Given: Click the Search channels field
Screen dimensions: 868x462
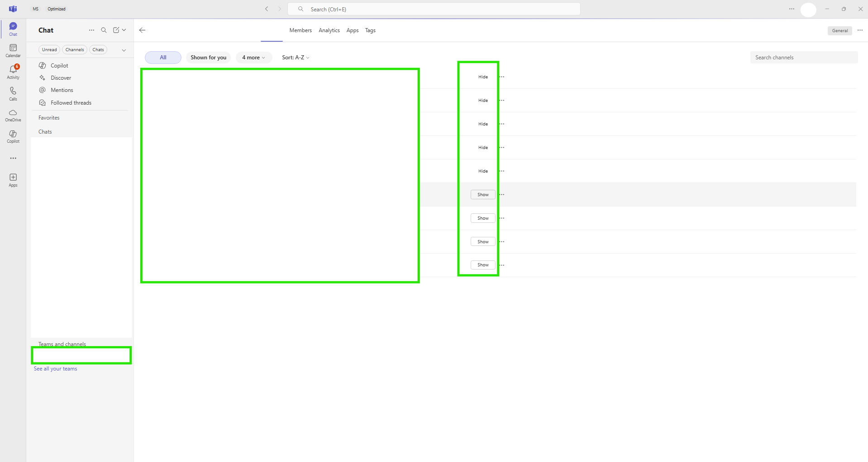Looking at the screenshot, I should (804, 58).
